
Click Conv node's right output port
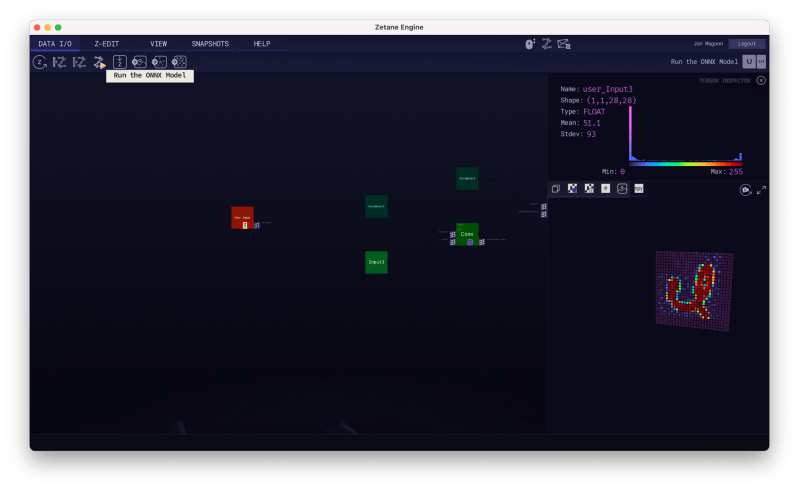482,242
